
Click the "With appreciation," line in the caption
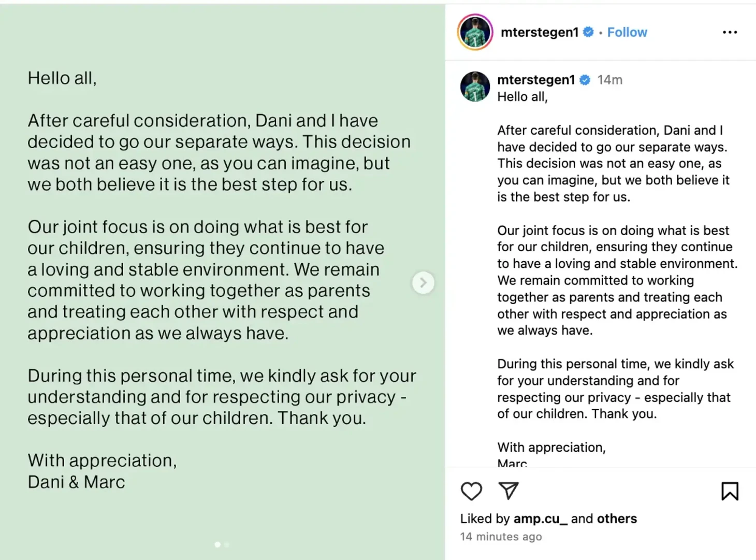[551, 447]
